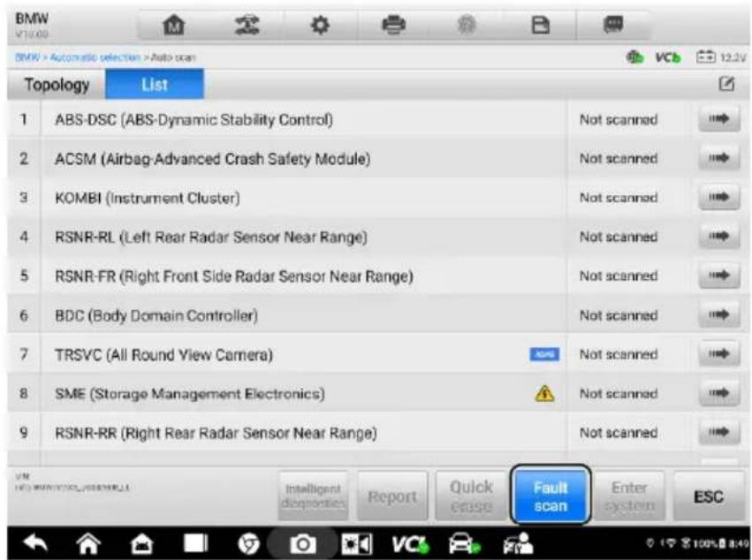Enter TRSVC camera row arrow button
Screen dimensions: 752x560
(718, 354)
